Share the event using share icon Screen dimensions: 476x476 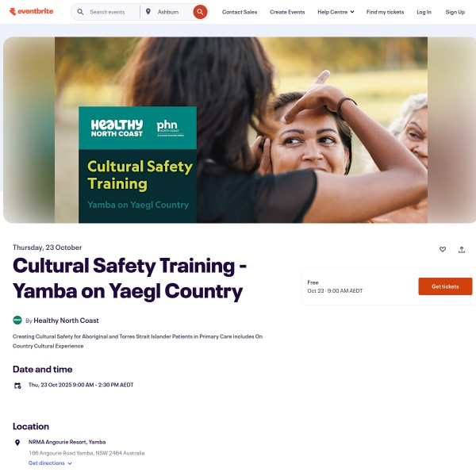point(462,250)
